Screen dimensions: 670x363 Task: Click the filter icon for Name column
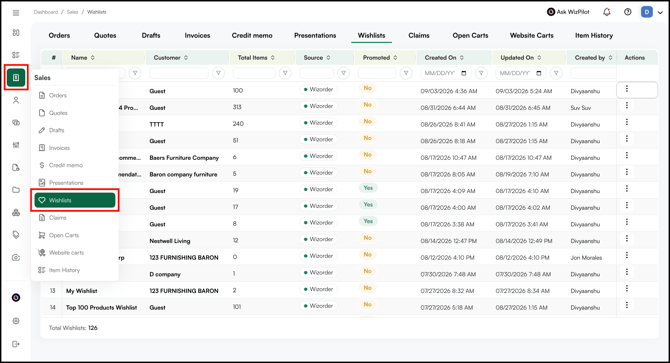point(135,73)
